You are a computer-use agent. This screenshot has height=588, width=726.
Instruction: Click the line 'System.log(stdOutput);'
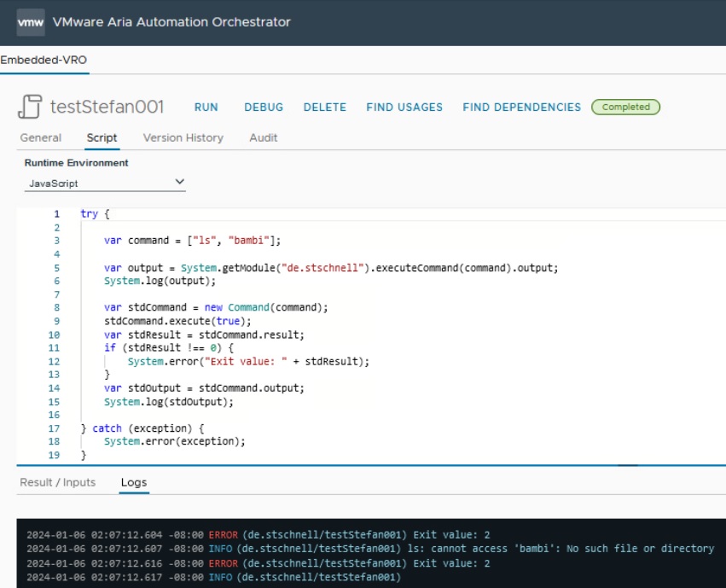pos(169,402)
